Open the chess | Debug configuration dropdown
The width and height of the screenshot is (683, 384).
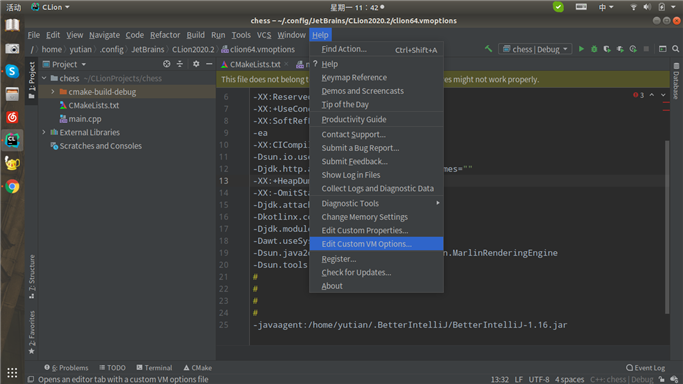coord(535,49)
